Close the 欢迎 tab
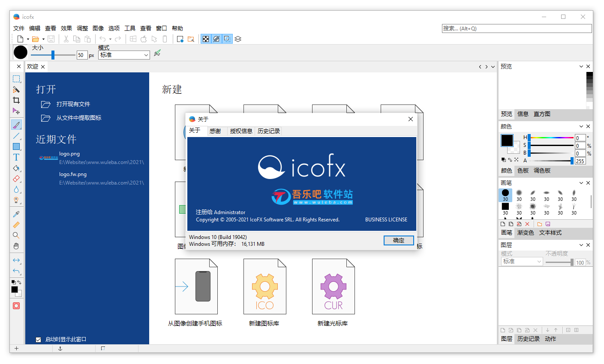This screenshot has width=604, height=364. 43,67
